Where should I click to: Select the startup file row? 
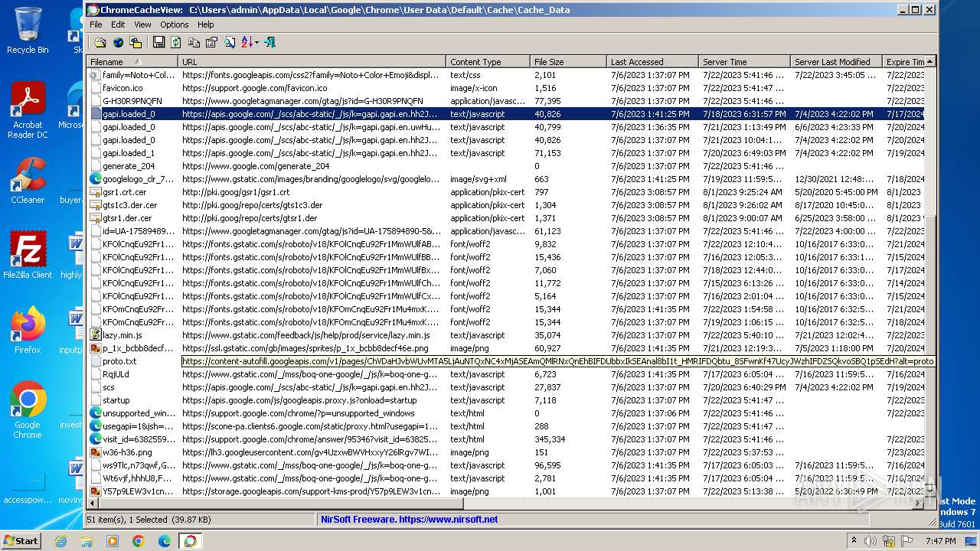click(506, 400)
